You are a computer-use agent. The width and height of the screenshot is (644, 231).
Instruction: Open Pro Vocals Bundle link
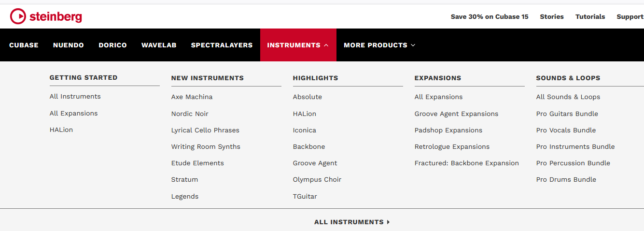point(566,130)
